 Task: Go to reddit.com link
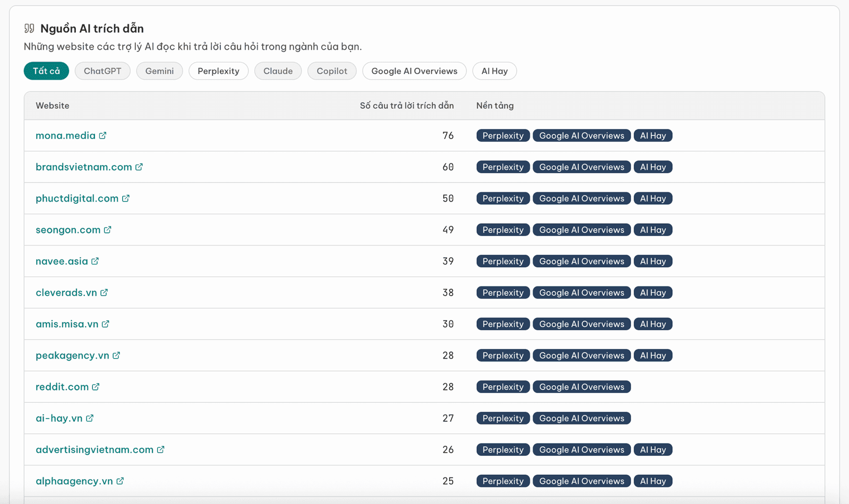[x=62, y=387]
